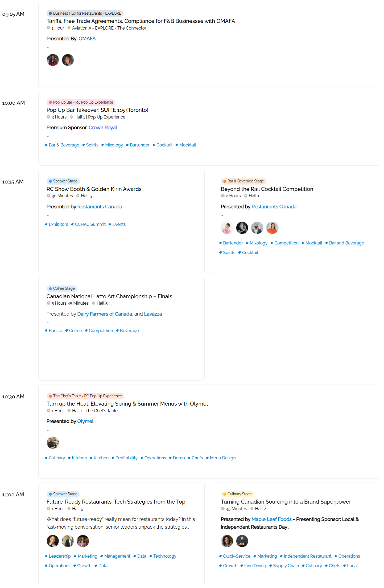The width and height of the screenshot is (384, 588).
Task: Open first speaker avatar in OMAFA tariffs session
Action: pos(53,60)
